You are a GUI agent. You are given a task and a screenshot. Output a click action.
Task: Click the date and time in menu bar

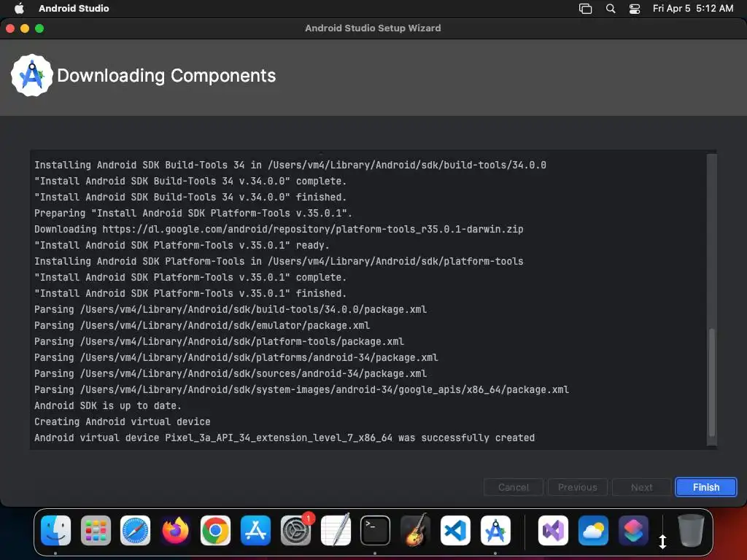[x=693, y=8]
